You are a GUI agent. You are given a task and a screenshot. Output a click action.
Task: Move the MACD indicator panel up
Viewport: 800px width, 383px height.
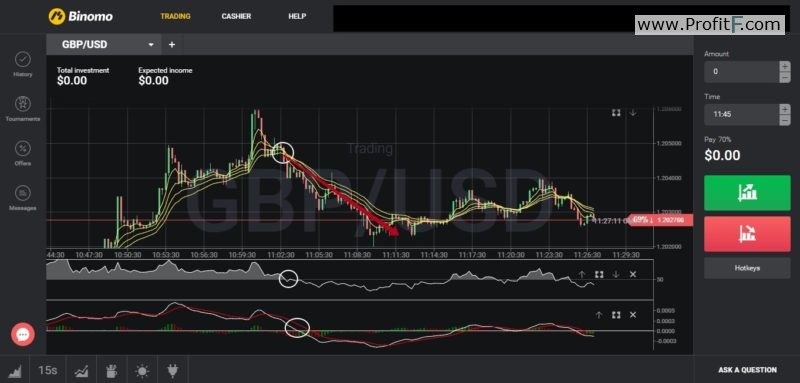[599, 315]
